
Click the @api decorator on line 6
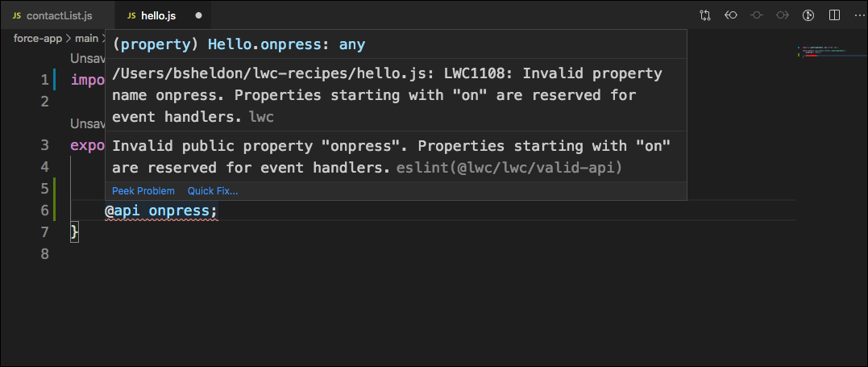123,211
